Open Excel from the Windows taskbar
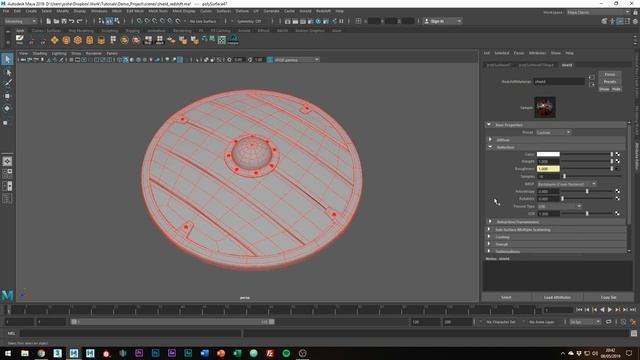Screen dimensions: 640x360 tap(237, 353)
